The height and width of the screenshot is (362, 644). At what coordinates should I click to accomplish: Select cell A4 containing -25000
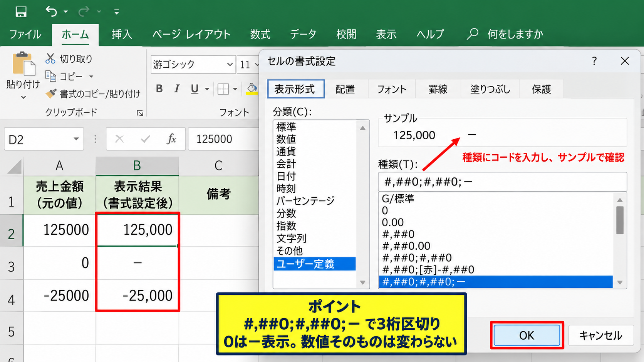pyautogui.click(x=59, y=295)
